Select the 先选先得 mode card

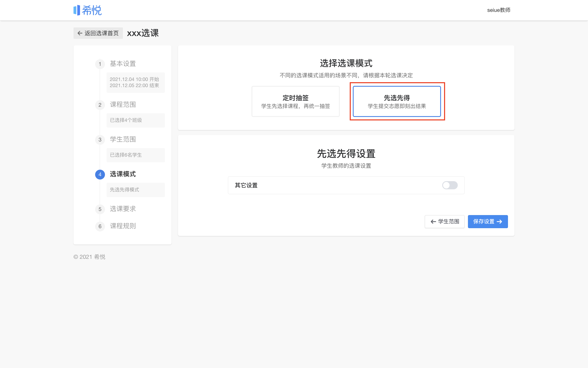click(x=397, y=101)
